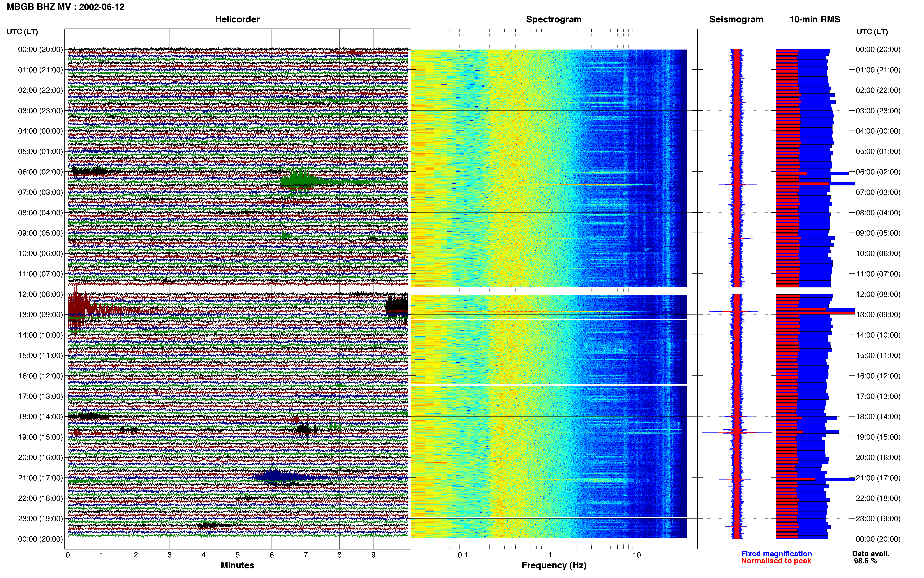Click '04:00 (00:00)' label beside the RMS panel
Image resolution: width=924 pixels, height=578 pixels.
coord(878,131)
